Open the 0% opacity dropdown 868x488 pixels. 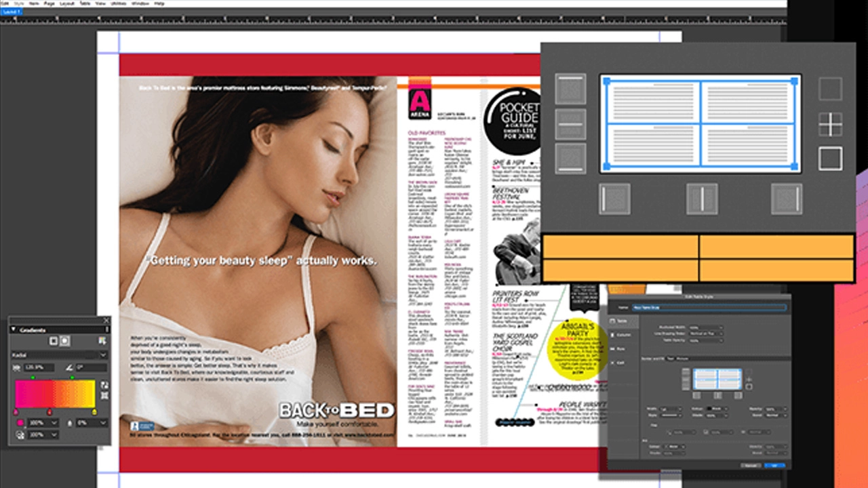pos(92,423)
